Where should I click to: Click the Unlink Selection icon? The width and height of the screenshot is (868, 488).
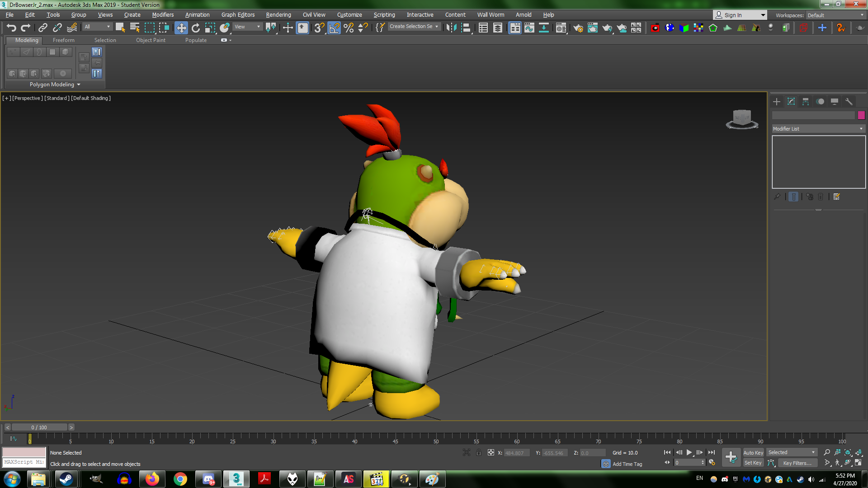[x=57, y=28]
